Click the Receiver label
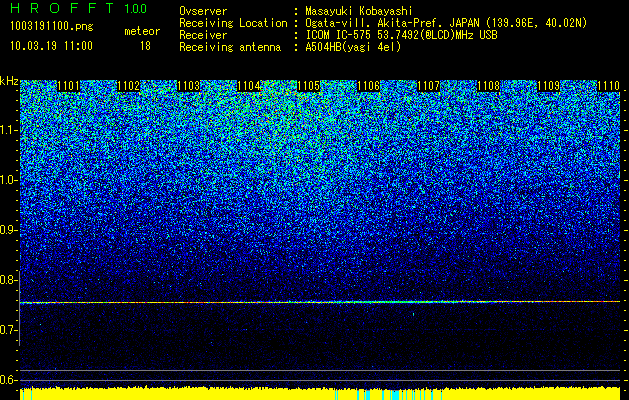This screenshot has width=629, height=400. [x=203, y=35]
